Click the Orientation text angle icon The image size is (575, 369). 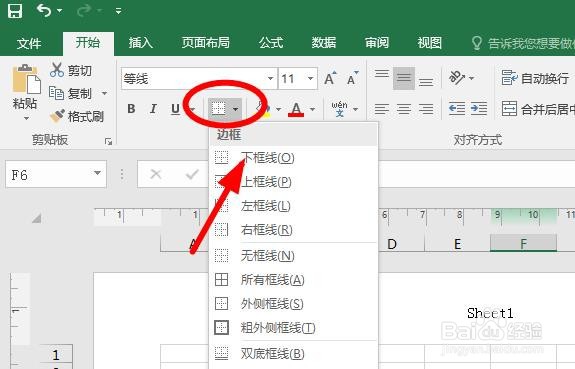pos(457,78)
